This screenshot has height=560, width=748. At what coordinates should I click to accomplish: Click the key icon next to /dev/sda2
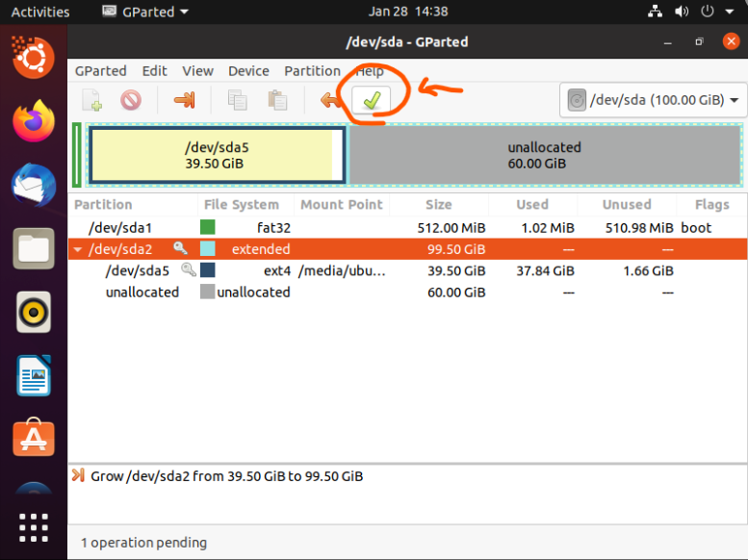180,248
